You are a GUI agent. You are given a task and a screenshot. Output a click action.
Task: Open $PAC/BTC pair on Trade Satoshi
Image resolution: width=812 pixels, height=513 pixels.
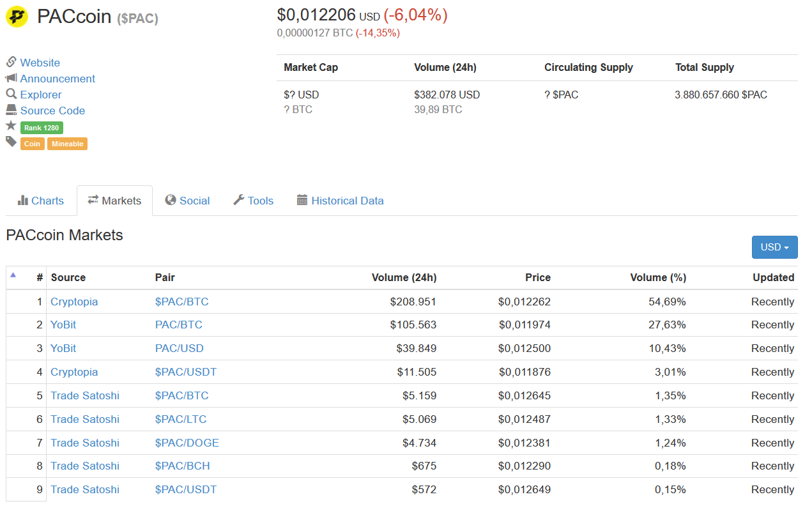[x=182, y=395]
